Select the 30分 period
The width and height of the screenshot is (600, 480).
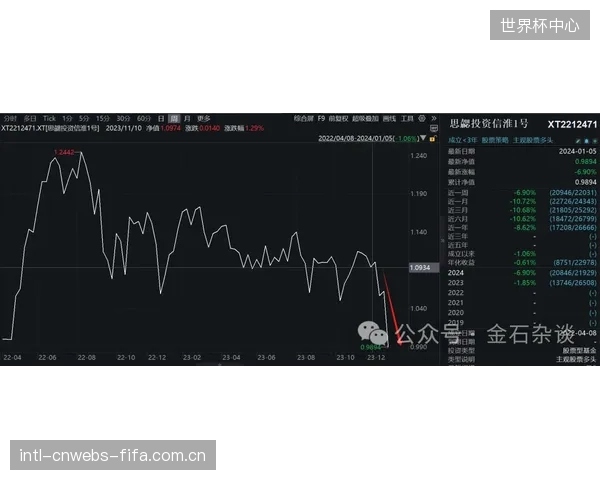click(123, 119)
